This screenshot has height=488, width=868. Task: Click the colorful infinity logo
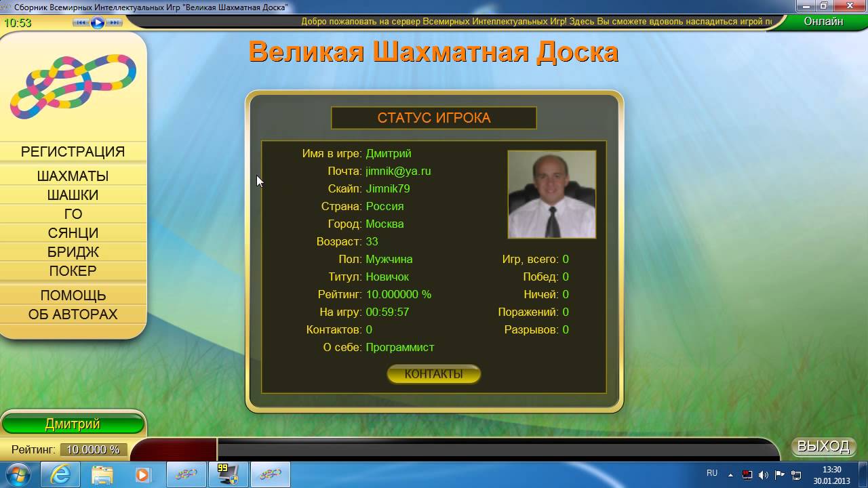click(x=73, y=87)
